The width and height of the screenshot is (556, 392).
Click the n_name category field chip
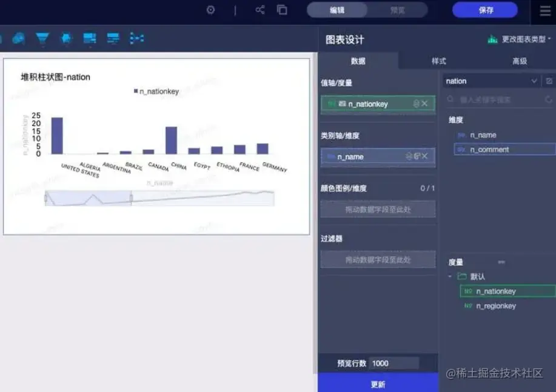(x=378, y=156)
